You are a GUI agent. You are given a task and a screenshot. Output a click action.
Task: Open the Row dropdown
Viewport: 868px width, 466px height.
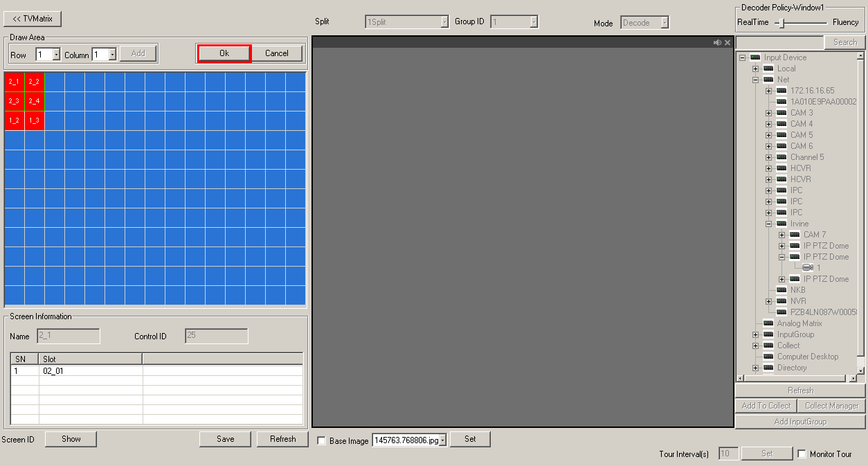click(56, 55)
